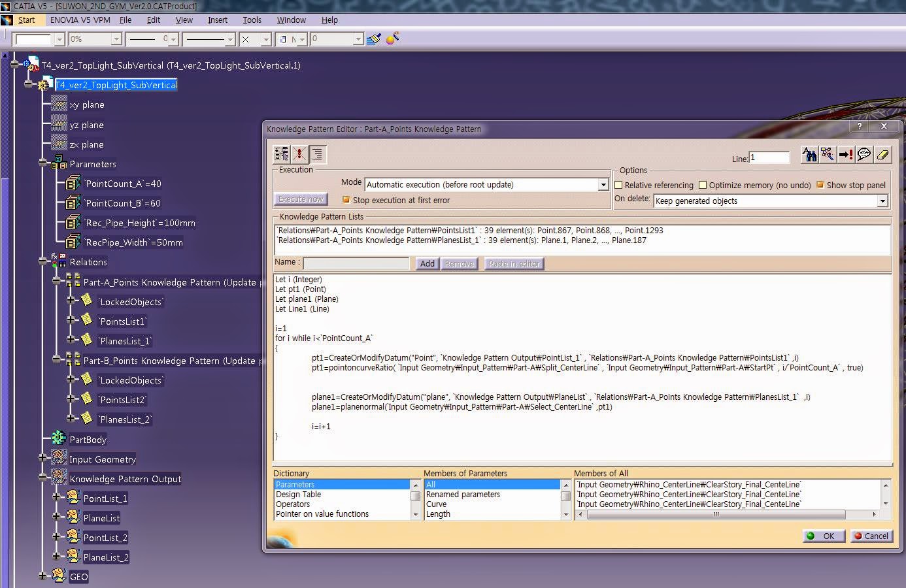The image size is (906, 588).
Task: Click the error report arrow-exclamation icon
Action: [846, 155]
